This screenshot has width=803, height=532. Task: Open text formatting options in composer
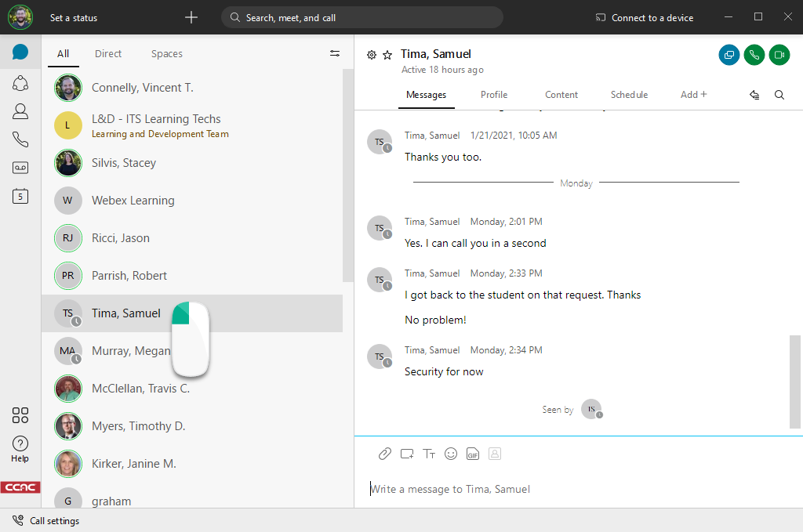click(x=429, y=454)
